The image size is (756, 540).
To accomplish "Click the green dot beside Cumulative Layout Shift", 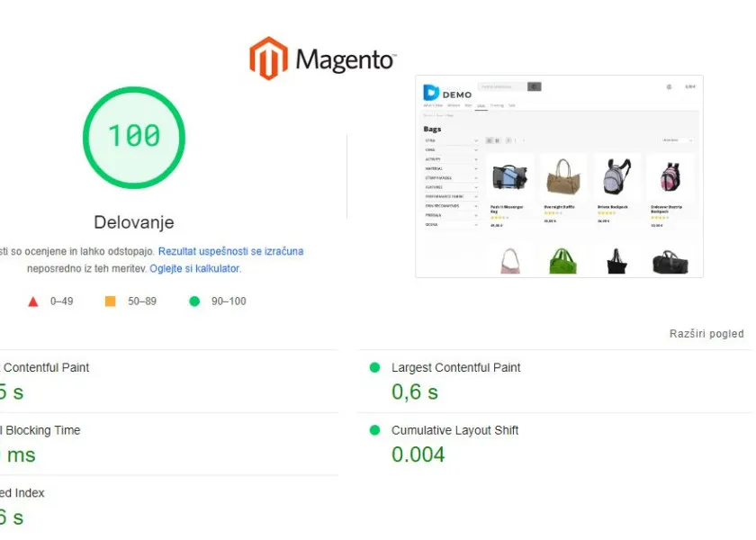I will [x=374, y=431].
